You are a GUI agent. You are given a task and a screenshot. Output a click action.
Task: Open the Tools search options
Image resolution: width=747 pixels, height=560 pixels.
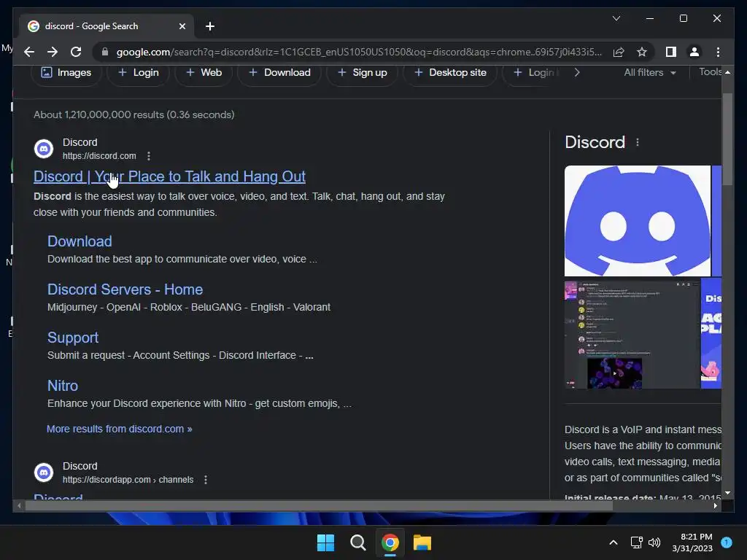[711, 72]
